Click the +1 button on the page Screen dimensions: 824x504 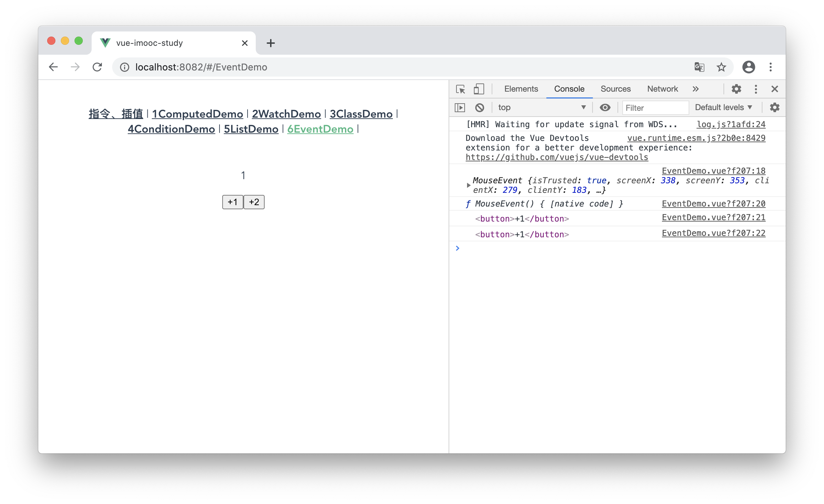[232, 202]
